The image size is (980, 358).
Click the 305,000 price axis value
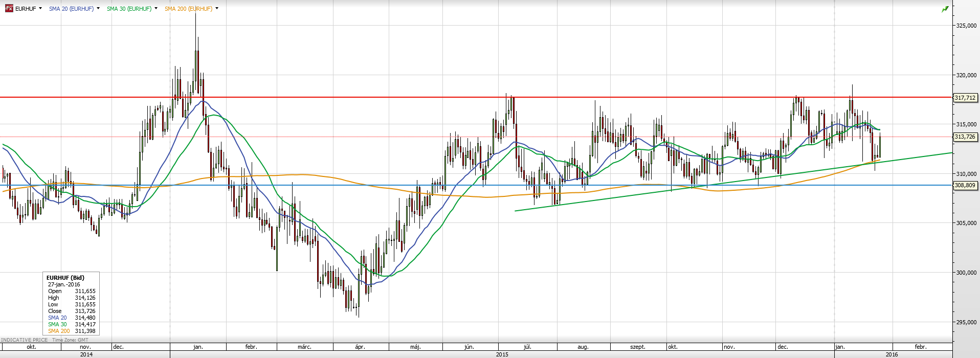[966, 223]
